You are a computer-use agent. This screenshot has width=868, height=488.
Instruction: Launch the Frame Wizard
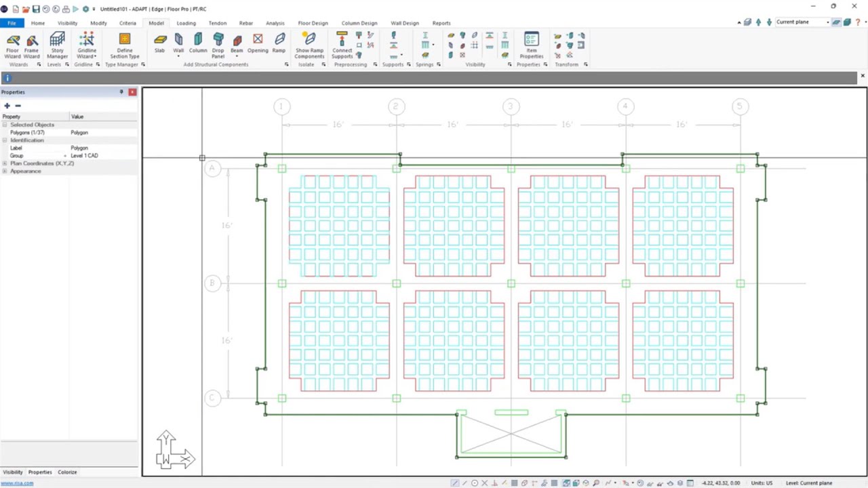point(31,45)
